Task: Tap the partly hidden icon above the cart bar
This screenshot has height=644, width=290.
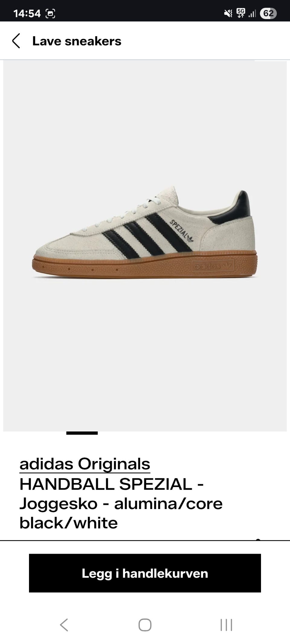Action: tap(258, 539)
